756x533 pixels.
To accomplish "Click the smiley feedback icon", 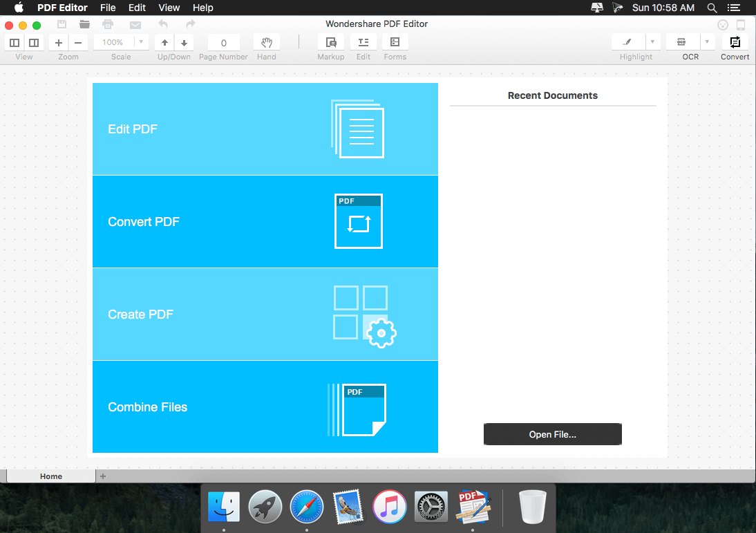I will [x=723, y=25].
